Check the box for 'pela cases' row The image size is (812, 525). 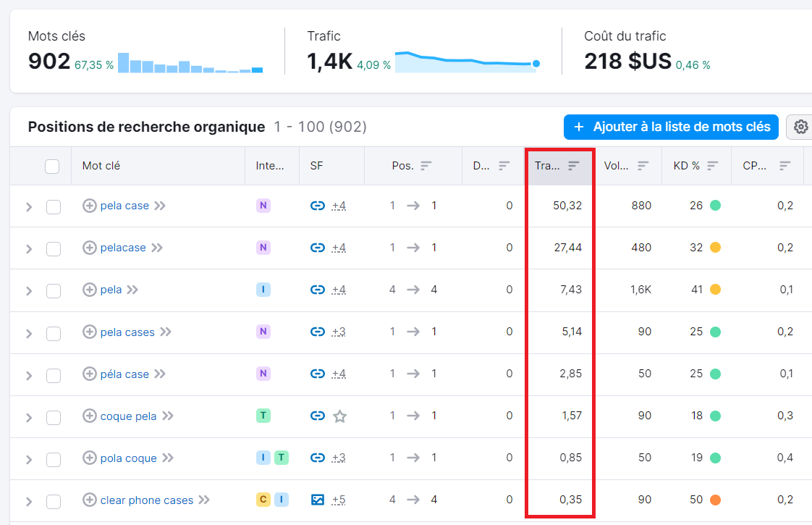54,333
